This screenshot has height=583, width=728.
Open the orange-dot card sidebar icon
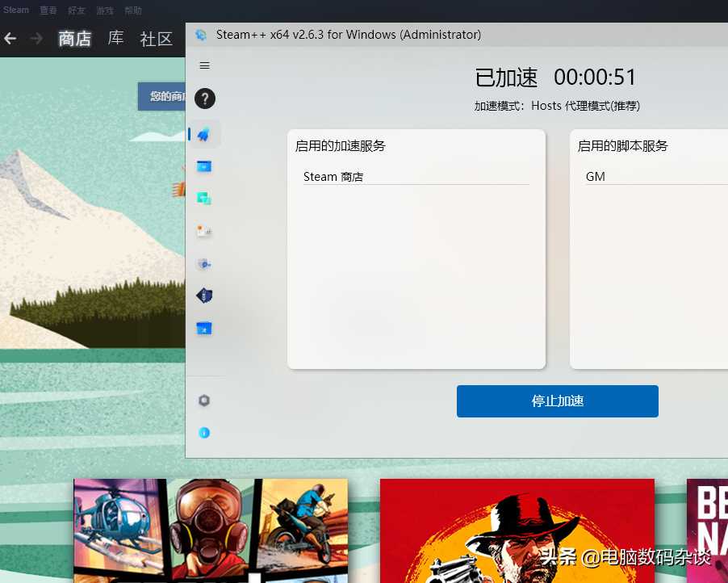coord(204,231)
